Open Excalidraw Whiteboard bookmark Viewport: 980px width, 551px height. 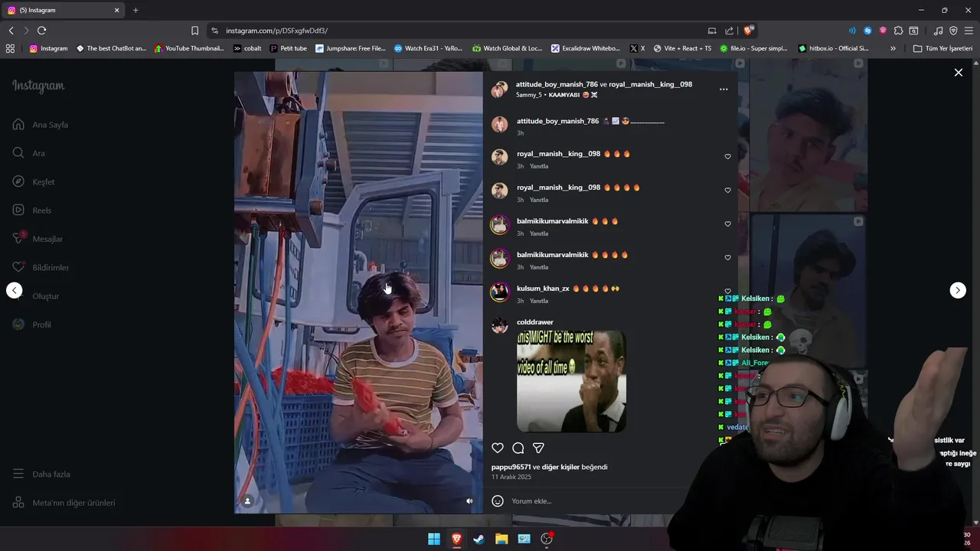[585, 48]
